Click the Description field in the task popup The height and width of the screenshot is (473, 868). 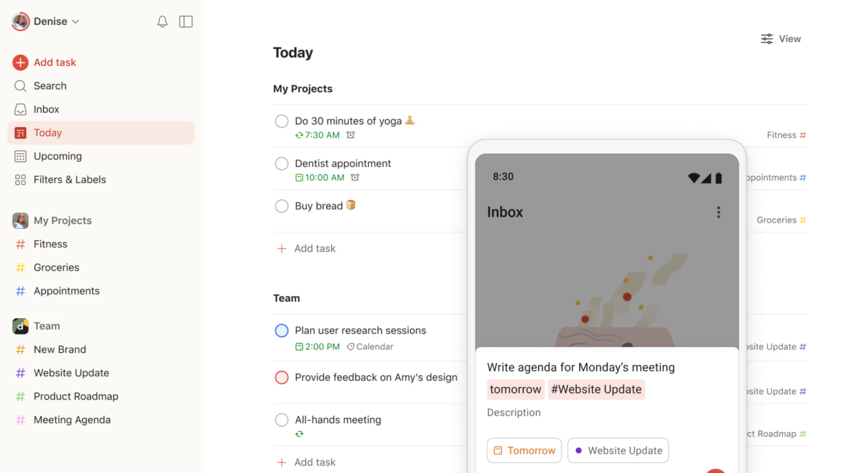tap(514, 413)
